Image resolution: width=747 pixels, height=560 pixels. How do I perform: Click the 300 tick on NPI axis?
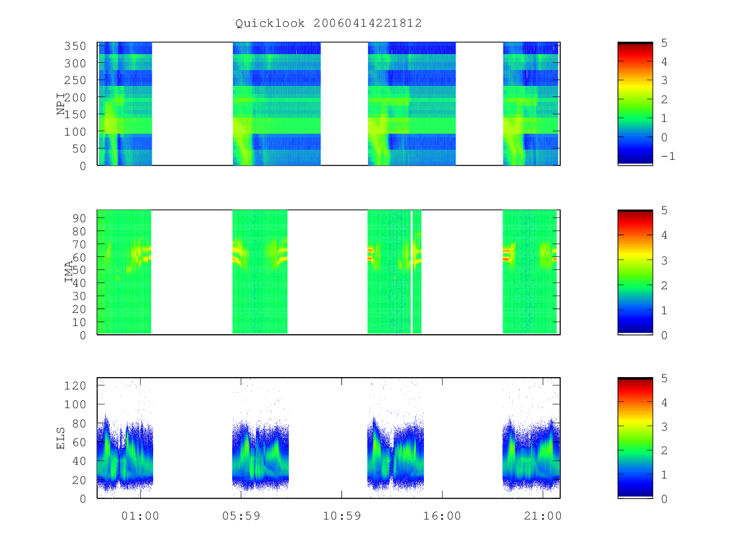tap(77, 63)
